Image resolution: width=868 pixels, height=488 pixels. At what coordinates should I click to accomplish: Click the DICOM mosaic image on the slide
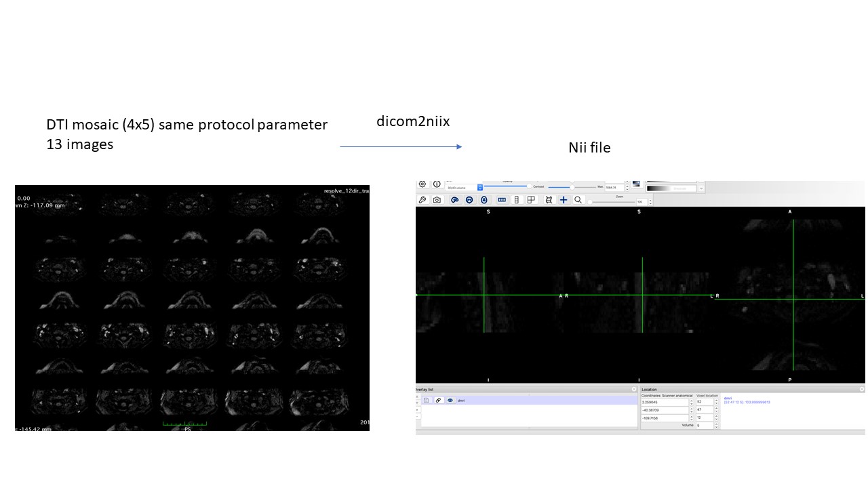click(x=192, y=308)
